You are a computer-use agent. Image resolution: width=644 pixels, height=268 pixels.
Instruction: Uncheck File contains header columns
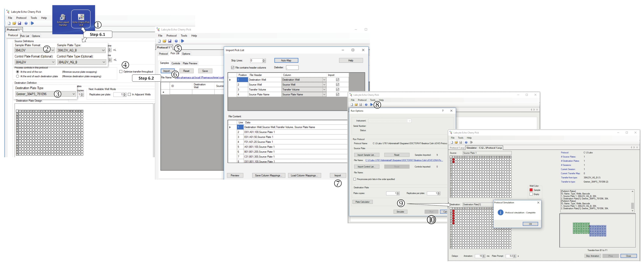[233, 68]
